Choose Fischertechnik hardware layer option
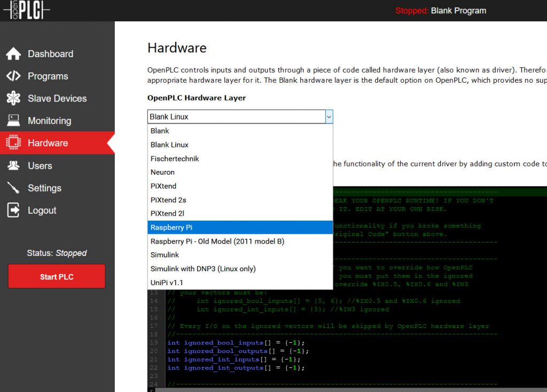547x392 pixels. pyautogui.click(x=240, y=159)
